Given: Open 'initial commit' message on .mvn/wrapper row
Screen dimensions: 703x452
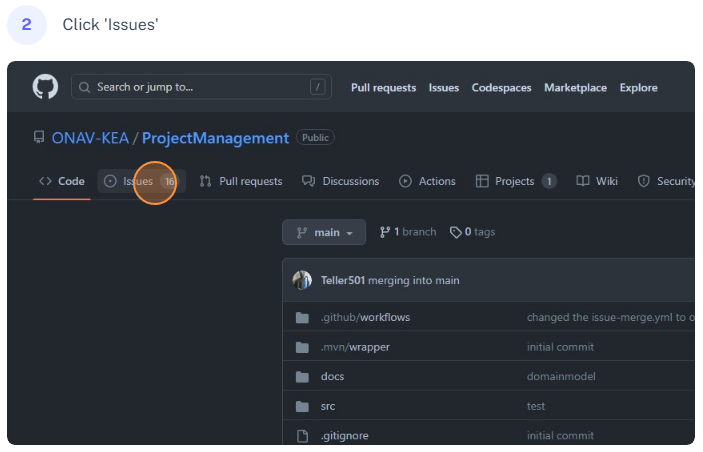Looking at the screenshot, I should tap(560, 347).
